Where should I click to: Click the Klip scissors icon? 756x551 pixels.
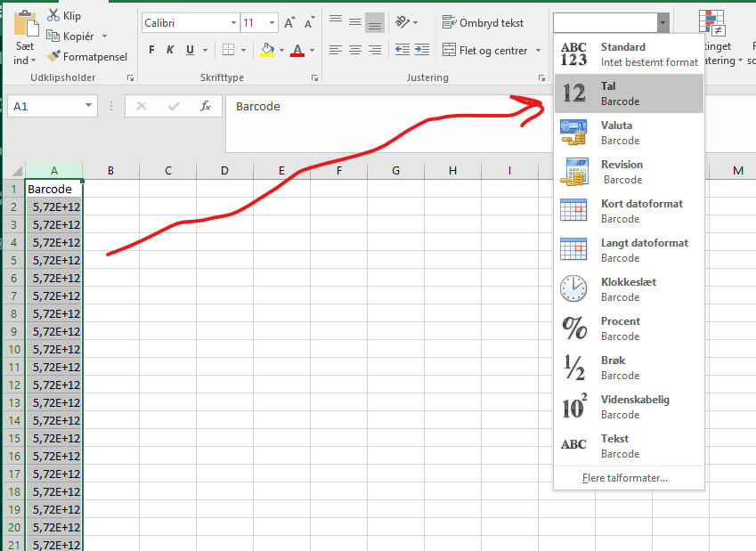tap(53, 15)
